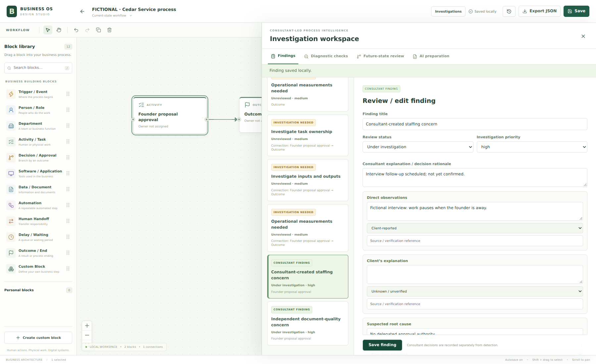This screenshot has height=364, width=596.
Task: Click the Search blocks input field
Action: [x=38, y=68]
